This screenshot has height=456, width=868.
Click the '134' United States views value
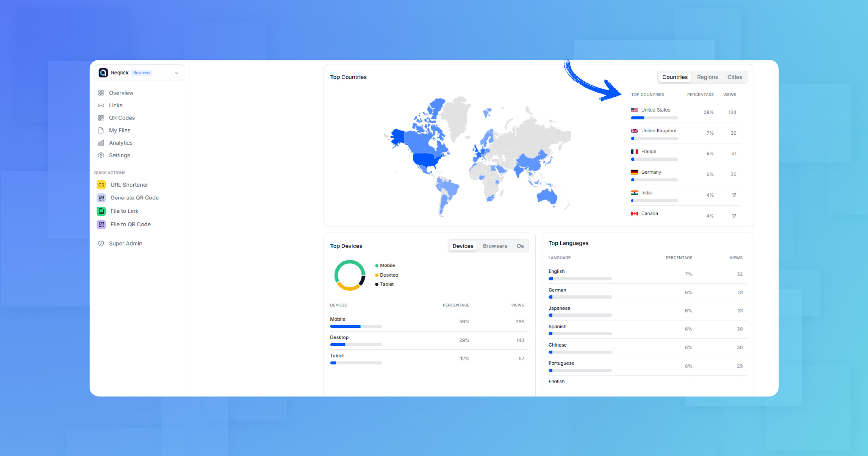[x=732, y=112]
